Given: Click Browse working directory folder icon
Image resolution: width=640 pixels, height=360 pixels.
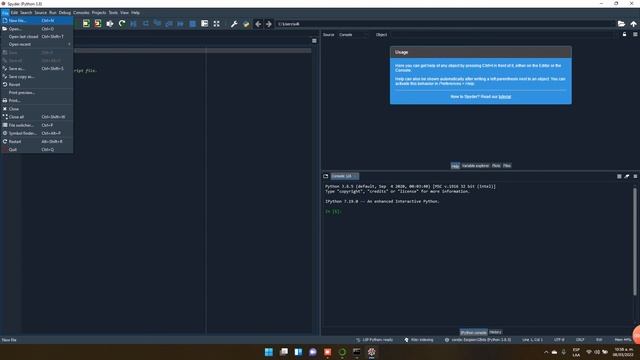Looking at the screenshot, I should (621, 24).
